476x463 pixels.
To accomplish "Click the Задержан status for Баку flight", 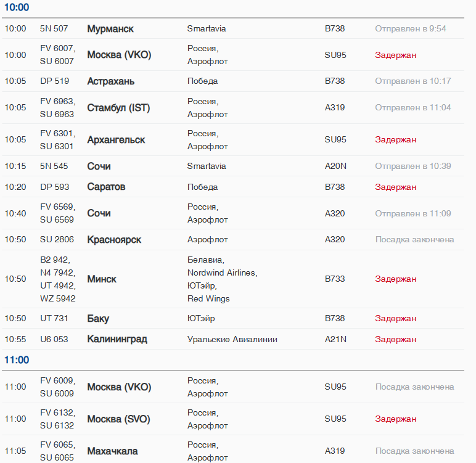I will click(x=396, y=319).
